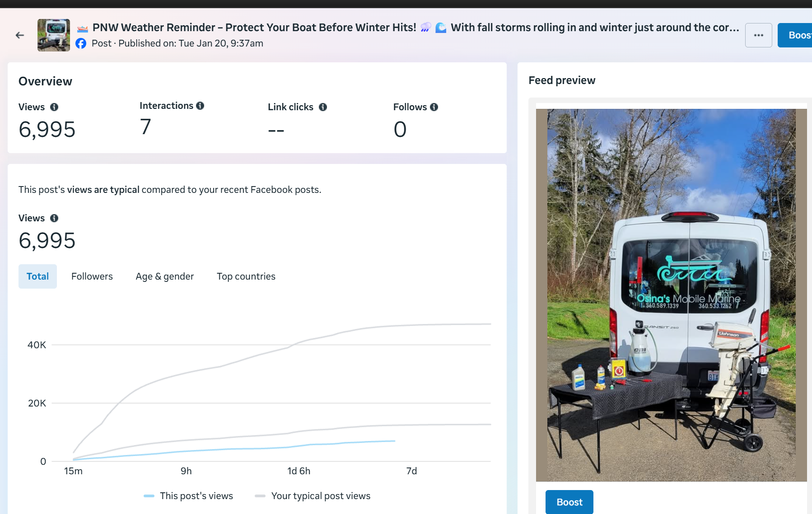This screenshot has width=812, height=514.
Task: Click the Boost button under feed preview
Action: [569, 502]
